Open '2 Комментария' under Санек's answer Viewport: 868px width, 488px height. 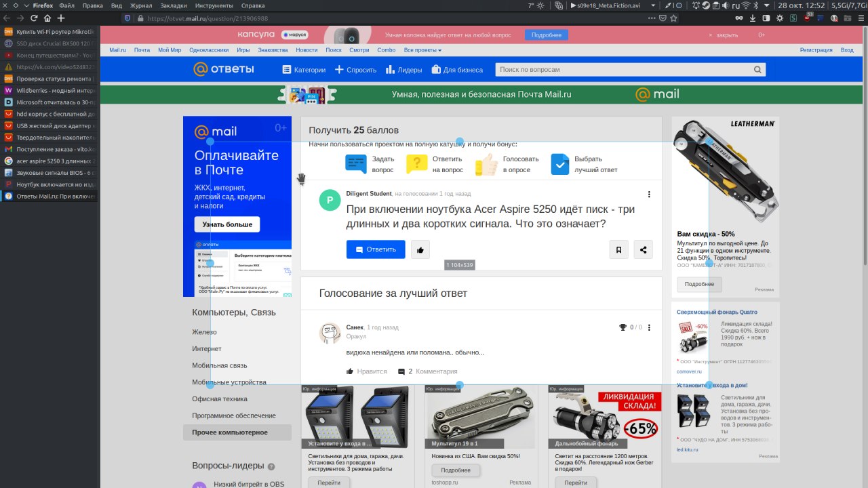tap(427, 371)
